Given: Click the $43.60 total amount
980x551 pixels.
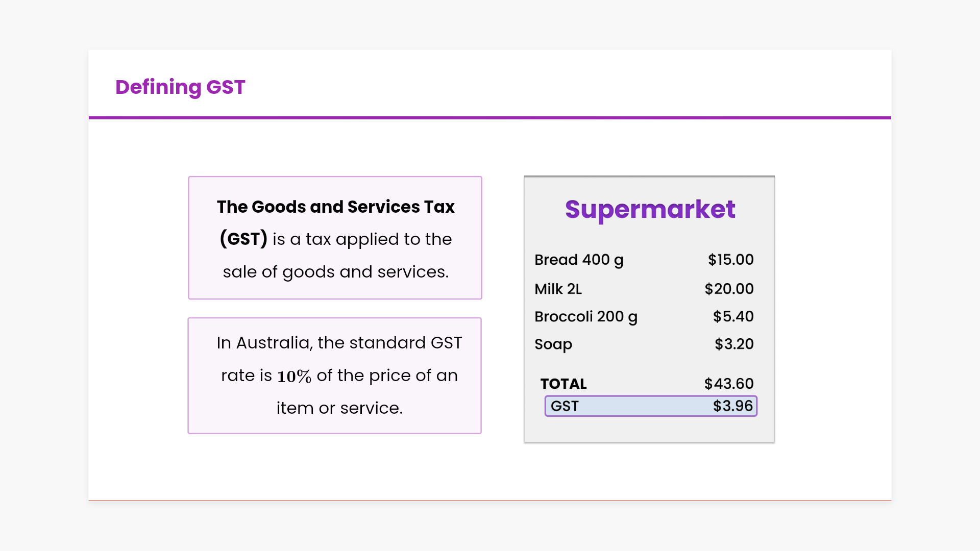Looking at the screenshot, I should (x=729, y=384).
